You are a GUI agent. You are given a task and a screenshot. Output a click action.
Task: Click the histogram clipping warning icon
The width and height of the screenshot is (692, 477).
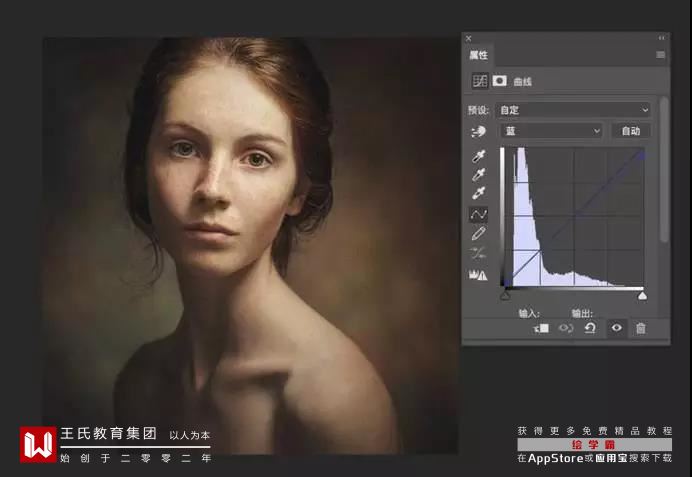[x=478, y=275]
